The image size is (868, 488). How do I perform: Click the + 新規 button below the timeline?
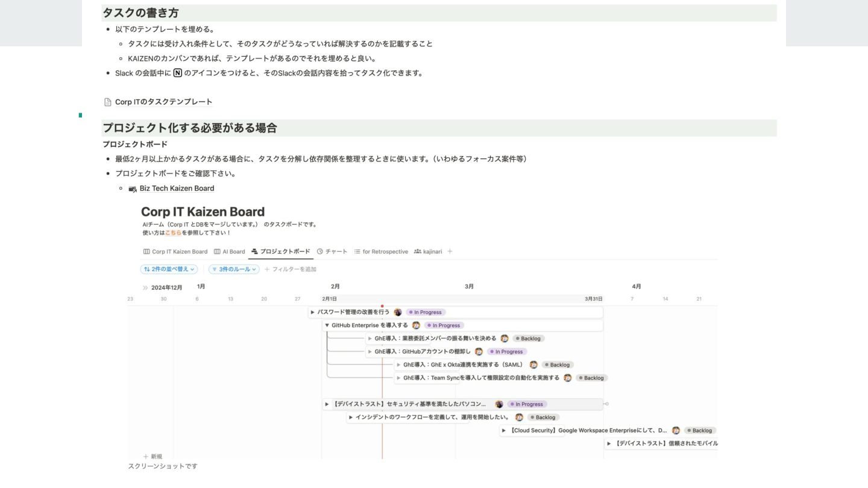coord(153,457)
